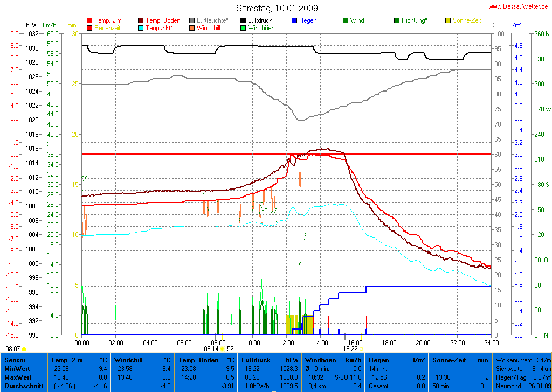552x392 pixels.
Task: Click the Richtung legend label
Action: [415, 20]
